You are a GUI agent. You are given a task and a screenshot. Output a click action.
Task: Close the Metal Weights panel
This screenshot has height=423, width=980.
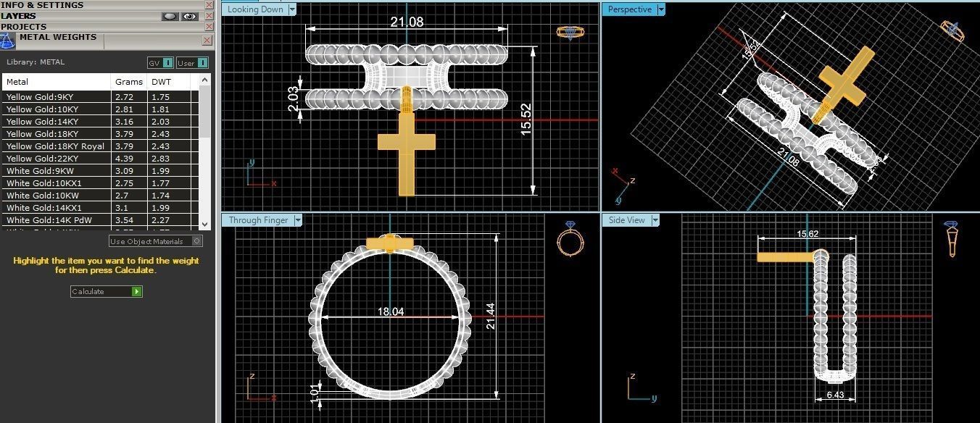tap(207, 40)
